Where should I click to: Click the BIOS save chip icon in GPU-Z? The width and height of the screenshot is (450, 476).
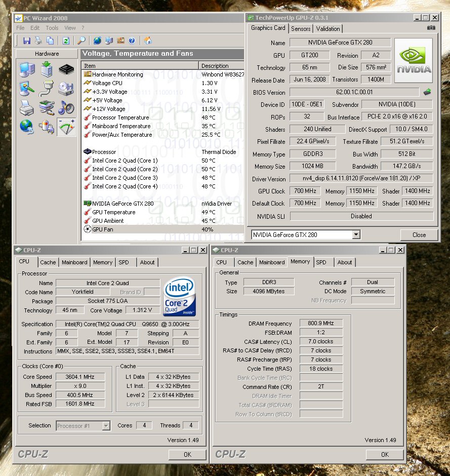[x=428, y=92]
